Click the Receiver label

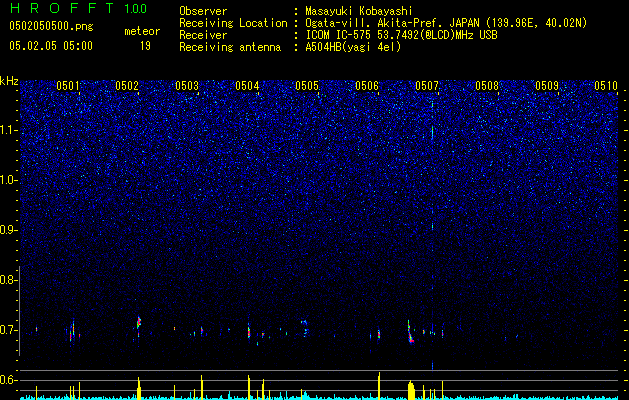pyautogui.click(x=203, y=35)
